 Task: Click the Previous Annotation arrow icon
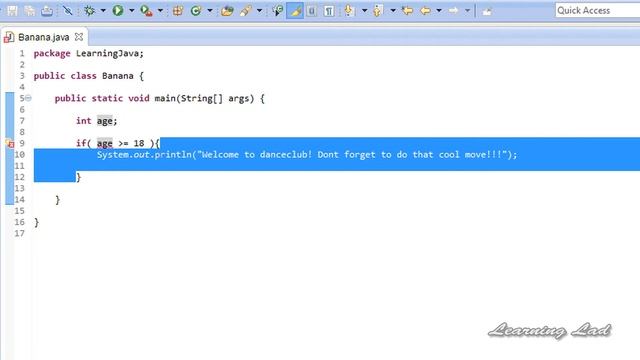click(x=378, y=11)
